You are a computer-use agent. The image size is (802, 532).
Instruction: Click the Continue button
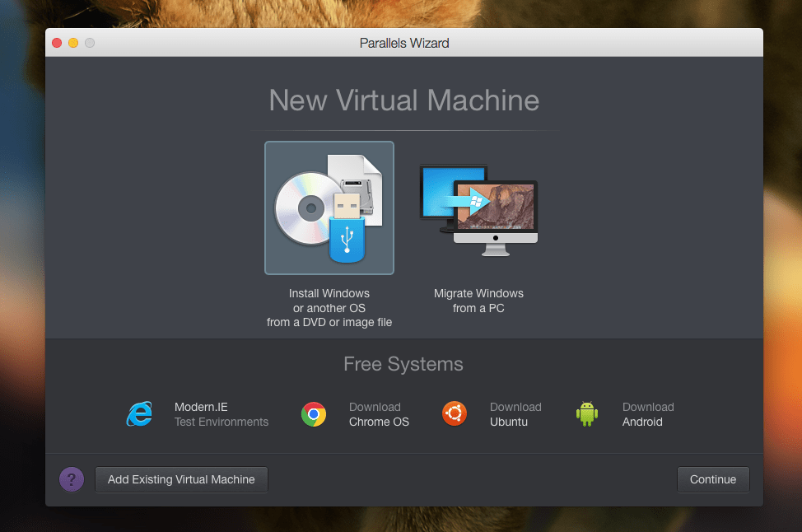tap(713, 479)
